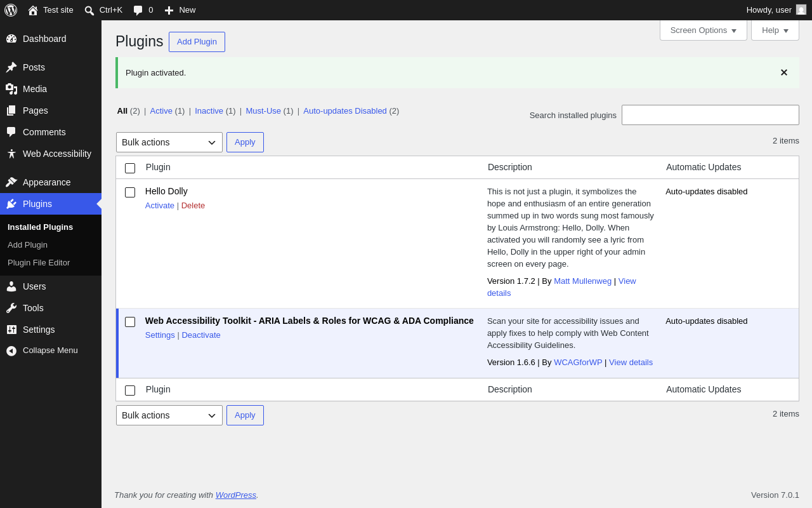Image resolution: width=812 pixels, height=508 pixels.
Task: View details for Web Accessibility Toolkit
Action: click(631, 362)
